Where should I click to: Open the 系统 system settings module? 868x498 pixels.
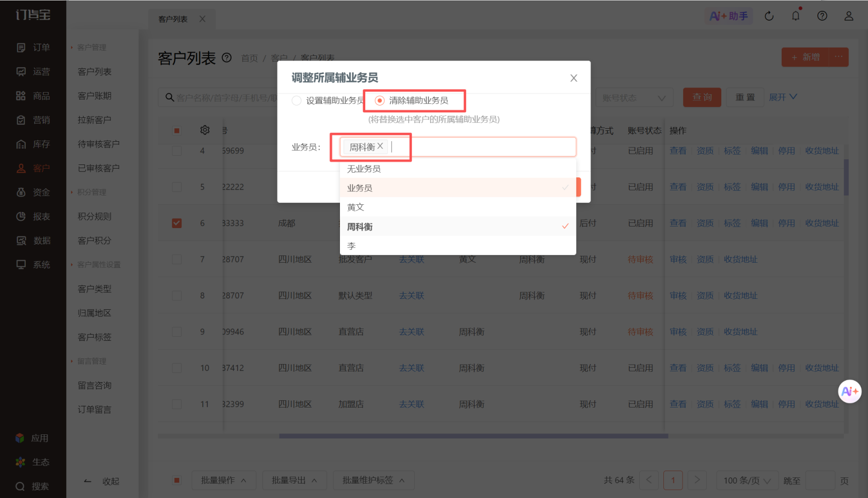point(33,265)
